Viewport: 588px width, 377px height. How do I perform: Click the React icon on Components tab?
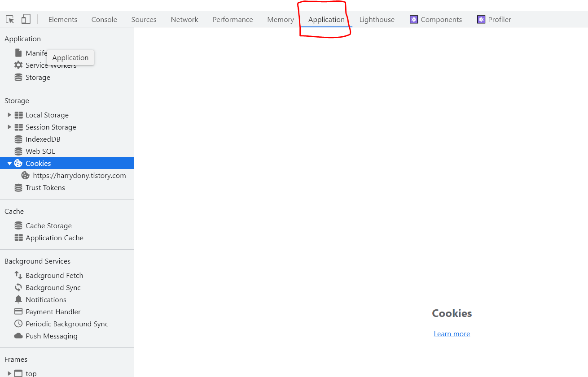point(414,19)
